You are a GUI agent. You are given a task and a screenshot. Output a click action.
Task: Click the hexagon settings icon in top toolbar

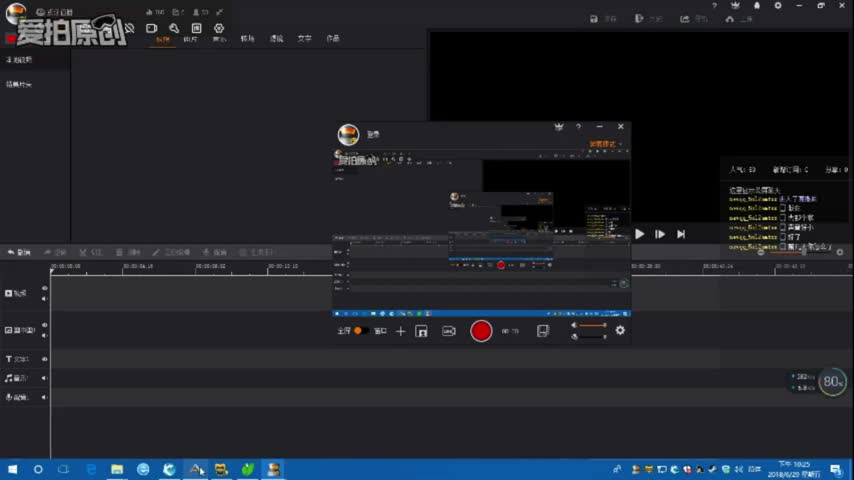coord(219,28)
